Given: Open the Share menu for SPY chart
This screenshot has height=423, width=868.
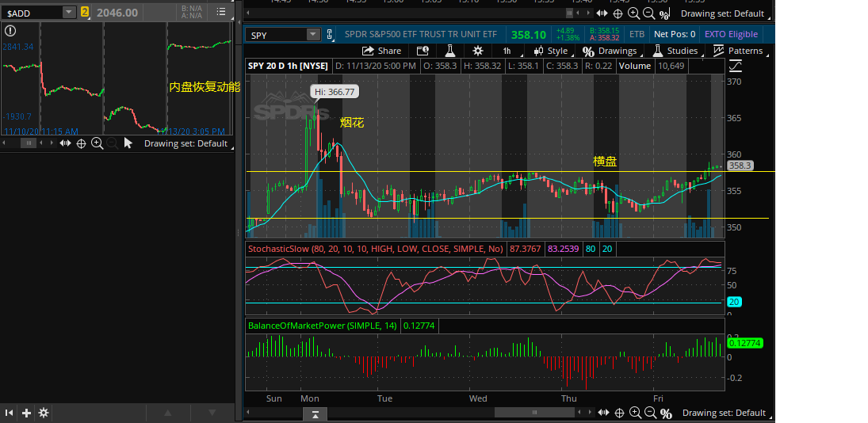Looking at the screenshot, I should pos(381,51).
